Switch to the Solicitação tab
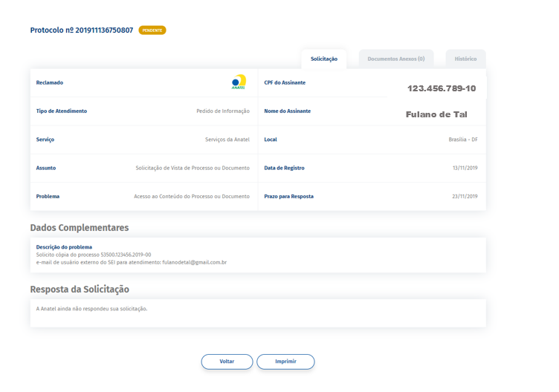This screenshot has width=559, height=392. pyautogui.click(x=324, y=59)
